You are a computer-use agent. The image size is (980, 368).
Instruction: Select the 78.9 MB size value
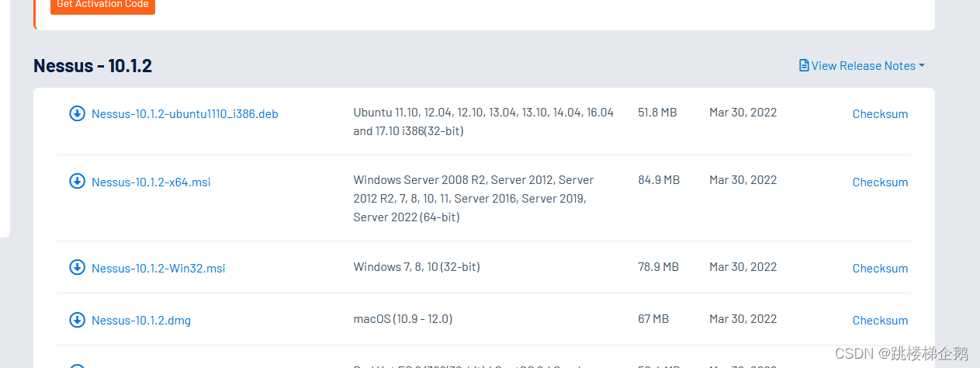pyautogui.click(x=658, y=267)
